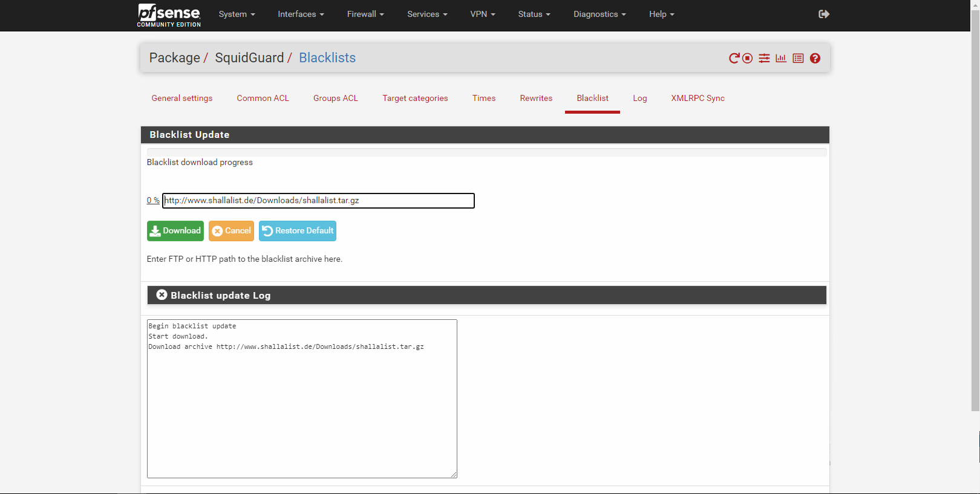980x494 pixels.
Task: Click the Restore Default button
Action: [298, 231]
